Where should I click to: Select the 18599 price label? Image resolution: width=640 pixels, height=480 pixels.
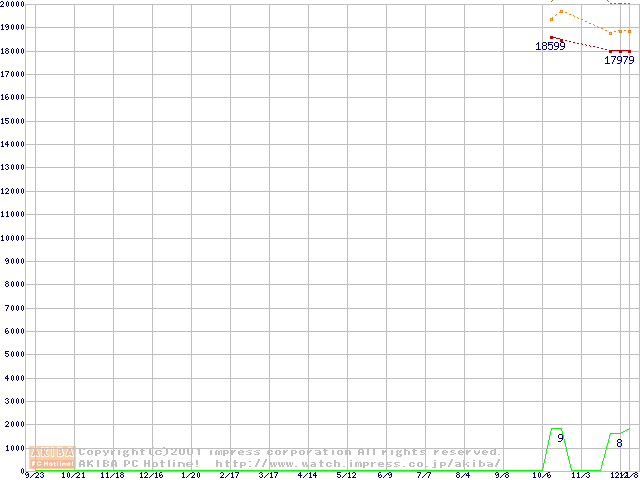[550, 46]
